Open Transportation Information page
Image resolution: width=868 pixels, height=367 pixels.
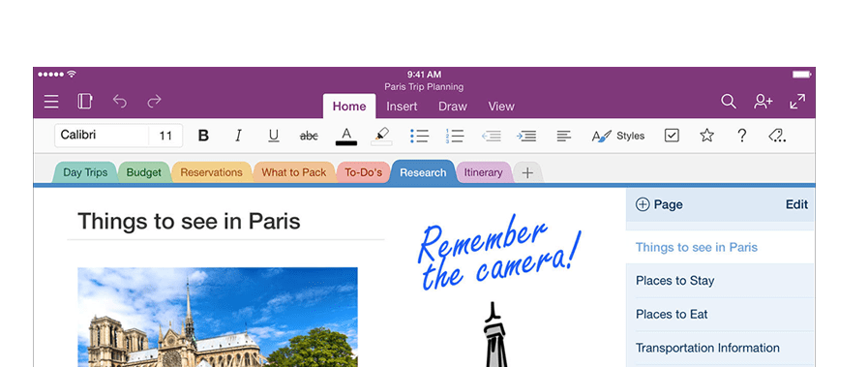coord(720,349)
